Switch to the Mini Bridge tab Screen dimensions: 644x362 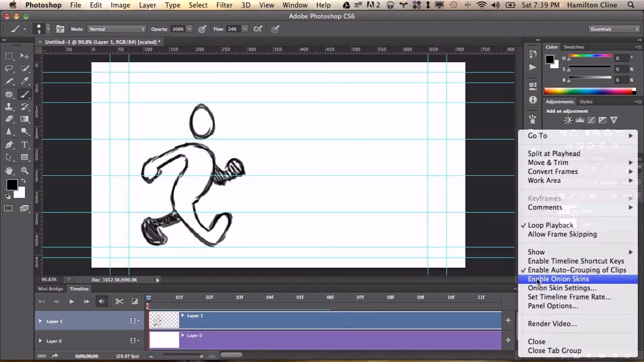(50, 289)
